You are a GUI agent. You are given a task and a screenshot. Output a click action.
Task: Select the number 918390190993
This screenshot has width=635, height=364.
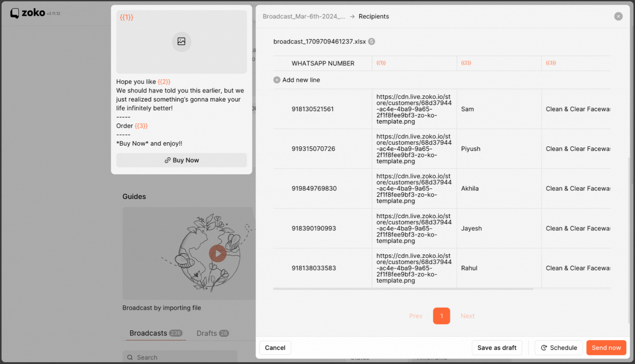(x=314, y=228)
